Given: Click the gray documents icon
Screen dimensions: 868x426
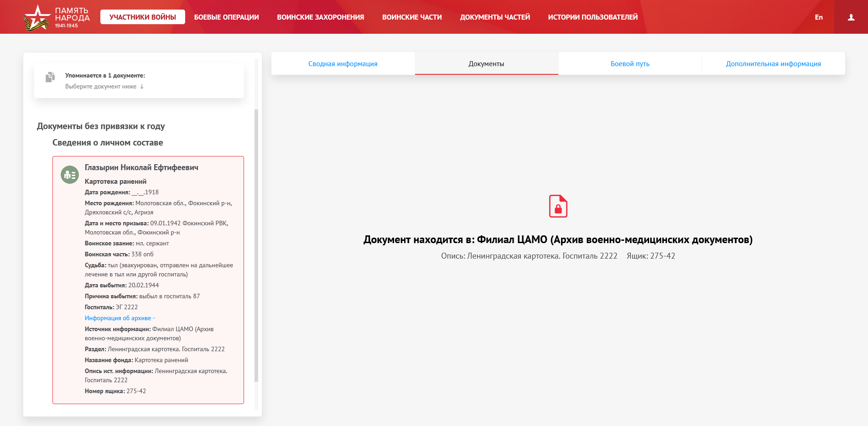Looking at the screenshot, I should pos(50,77).
